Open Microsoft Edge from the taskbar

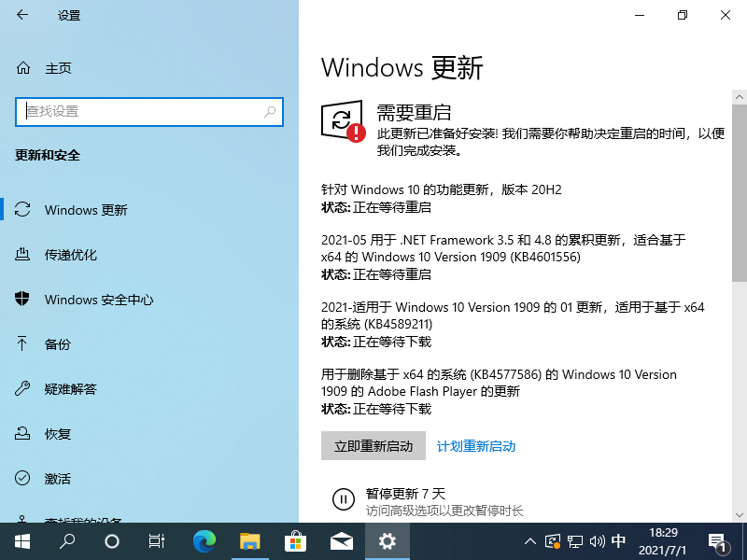coord(204,540)
